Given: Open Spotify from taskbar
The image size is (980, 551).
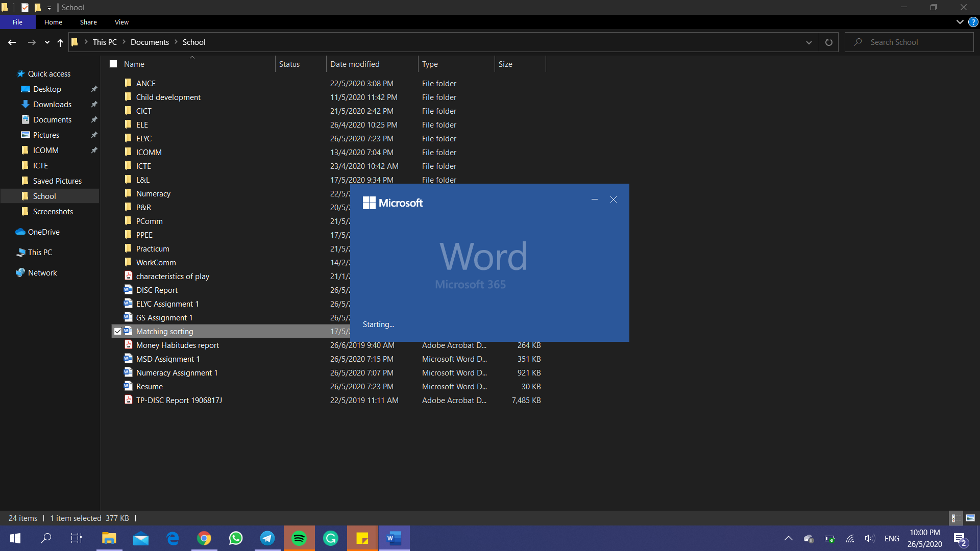Looking at the screenshot, I should [299, 538].
